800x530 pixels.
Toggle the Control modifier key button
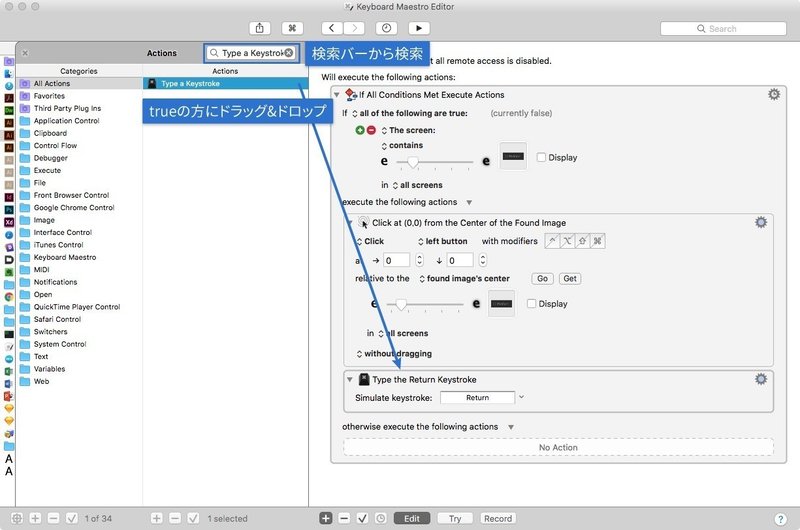click(552, 241)
